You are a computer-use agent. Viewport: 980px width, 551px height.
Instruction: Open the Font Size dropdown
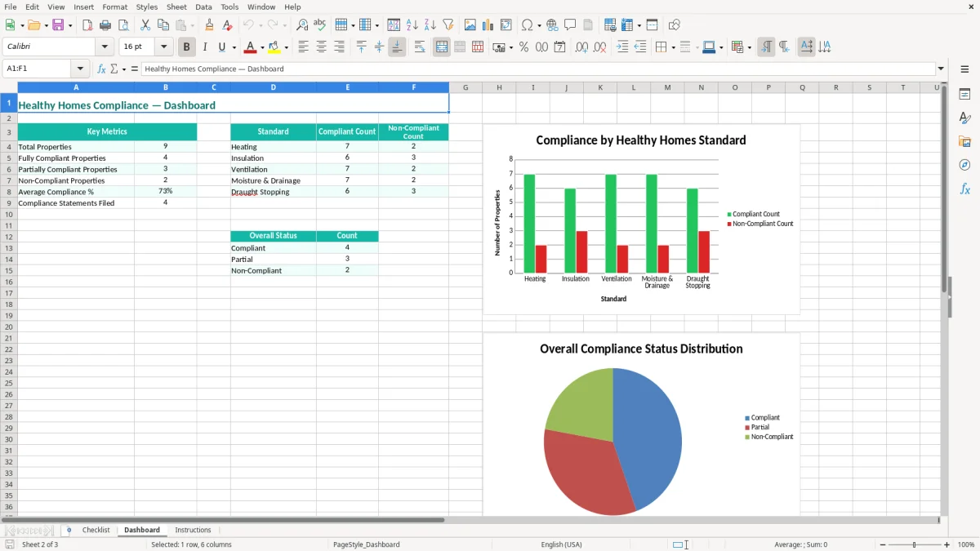click(163, 47)
